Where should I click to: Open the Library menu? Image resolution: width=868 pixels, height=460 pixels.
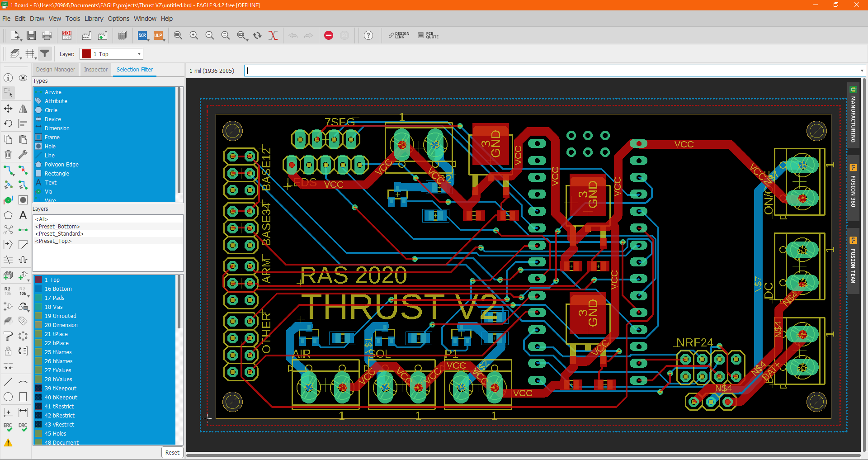pos(94,19)
